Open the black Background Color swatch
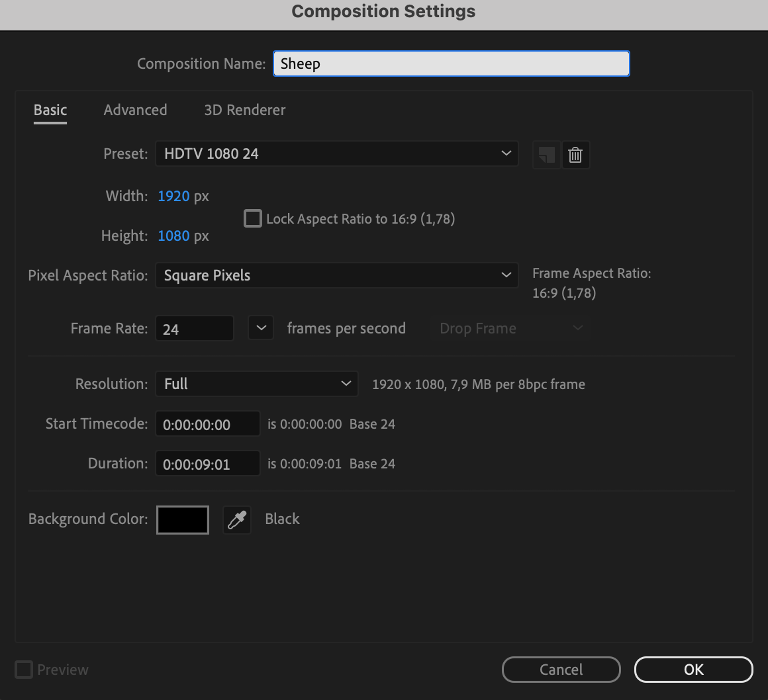This screenshot has height=700, width=768. (x=183, y=520)
